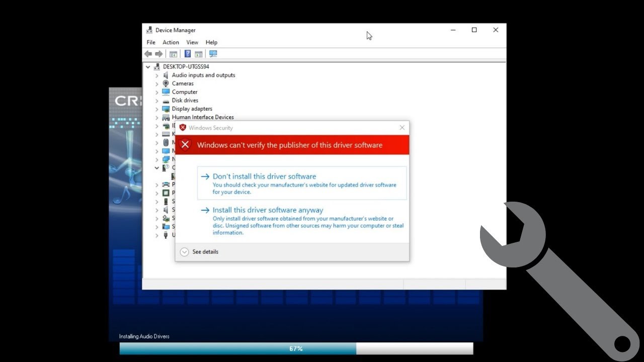Screen dimensions: 644x362
Task: Select the Storage controllers icon
Action: point(166,218)
